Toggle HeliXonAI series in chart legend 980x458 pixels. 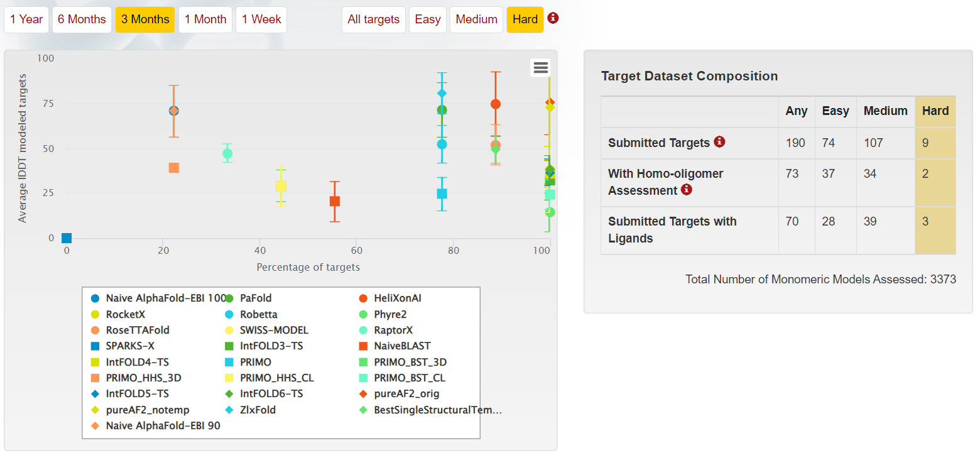coord(398,298)
